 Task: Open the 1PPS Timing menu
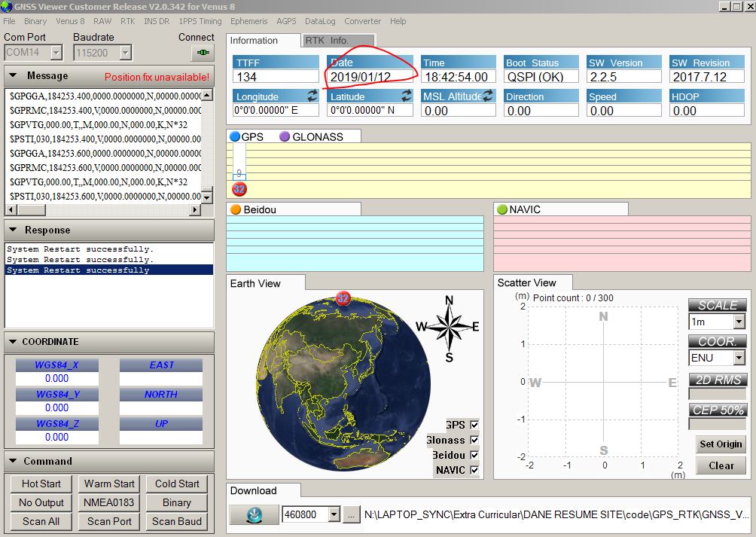click(200, 21)
